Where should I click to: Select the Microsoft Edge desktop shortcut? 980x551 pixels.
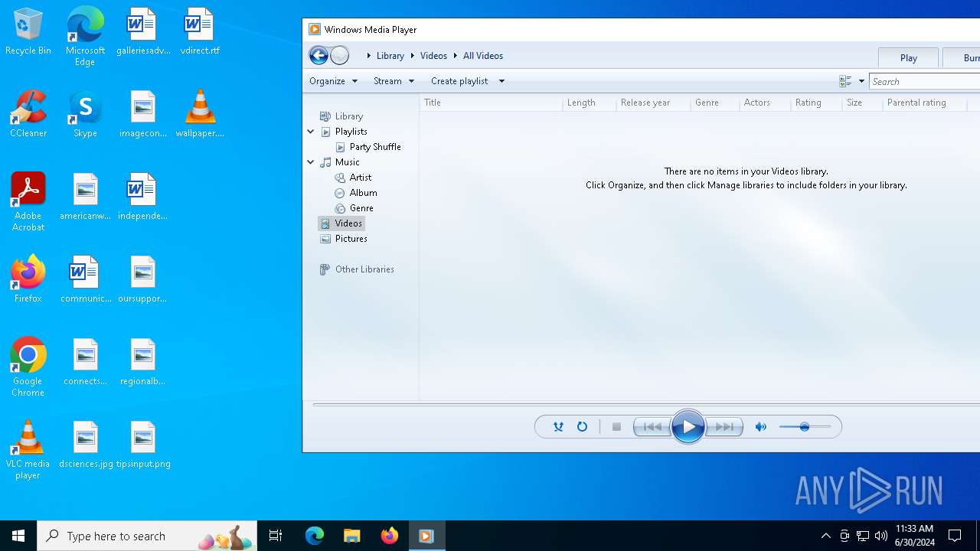click(x=85, y=37)
